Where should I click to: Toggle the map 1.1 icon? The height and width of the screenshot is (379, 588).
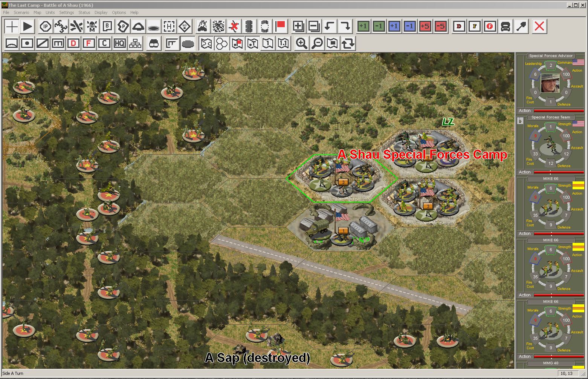[x=283, y=43]
